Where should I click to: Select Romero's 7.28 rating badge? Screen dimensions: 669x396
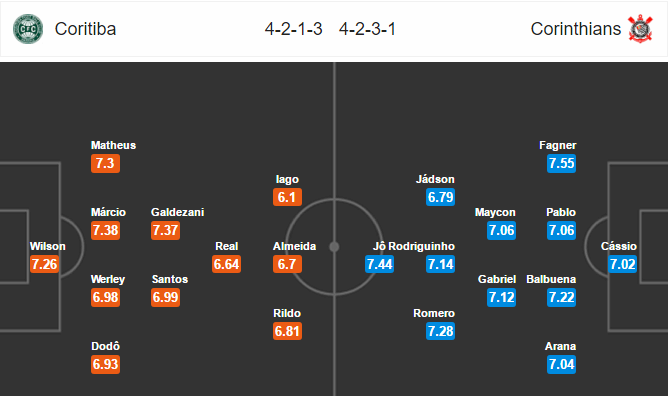440,331
